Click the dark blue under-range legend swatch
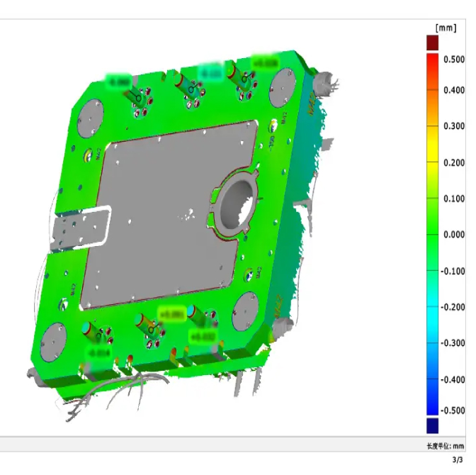The width and height of the screenshot is (476, 475). (x=432, y=425)
